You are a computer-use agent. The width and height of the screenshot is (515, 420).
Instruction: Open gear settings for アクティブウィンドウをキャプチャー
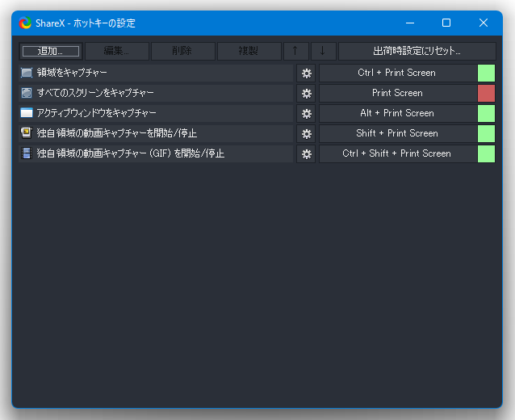(x=306, y=114)
